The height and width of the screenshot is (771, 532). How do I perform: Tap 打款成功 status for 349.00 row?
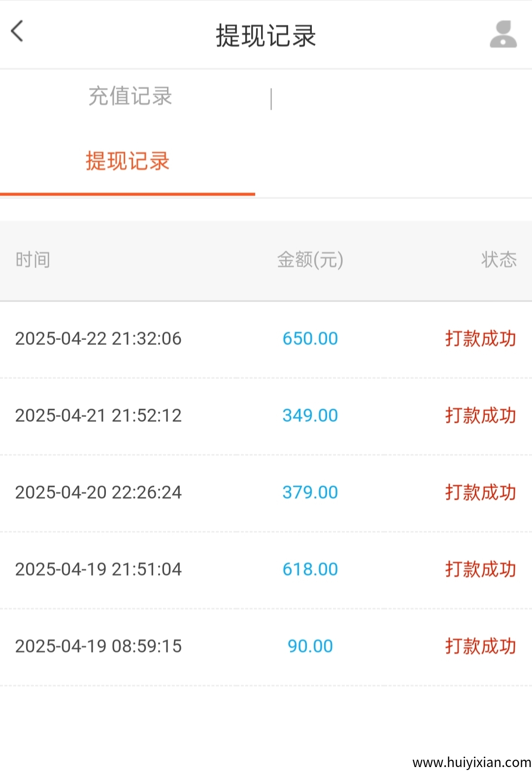click(480, 416)
